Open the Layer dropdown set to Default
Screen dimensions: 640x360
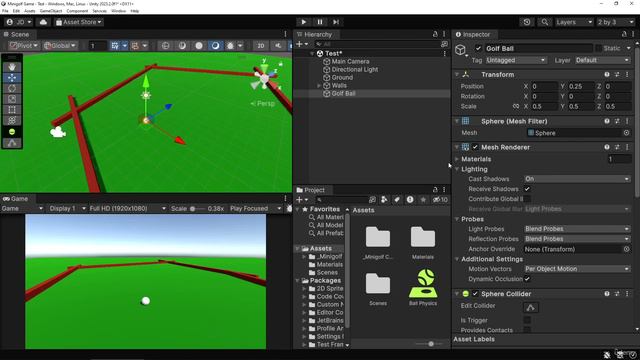coord(602,60)
